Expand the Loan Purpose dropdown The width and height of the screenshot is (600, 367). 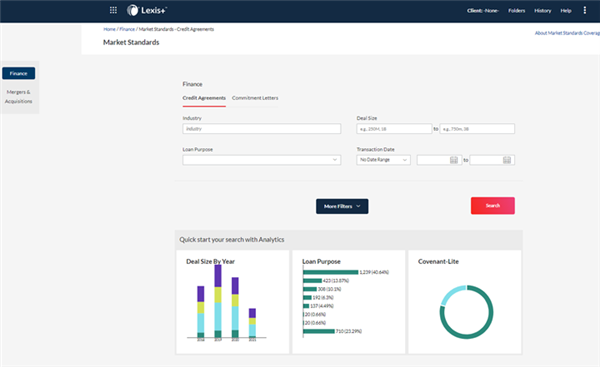pos(261,160)
